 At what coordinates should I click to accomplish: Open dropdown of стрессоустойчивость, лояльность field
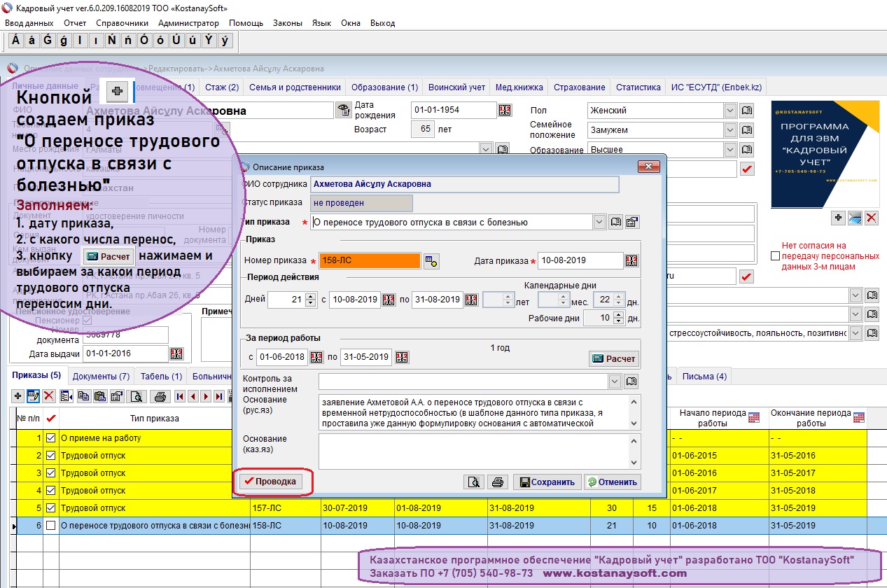pyautogui.click(x=855, y=333)
